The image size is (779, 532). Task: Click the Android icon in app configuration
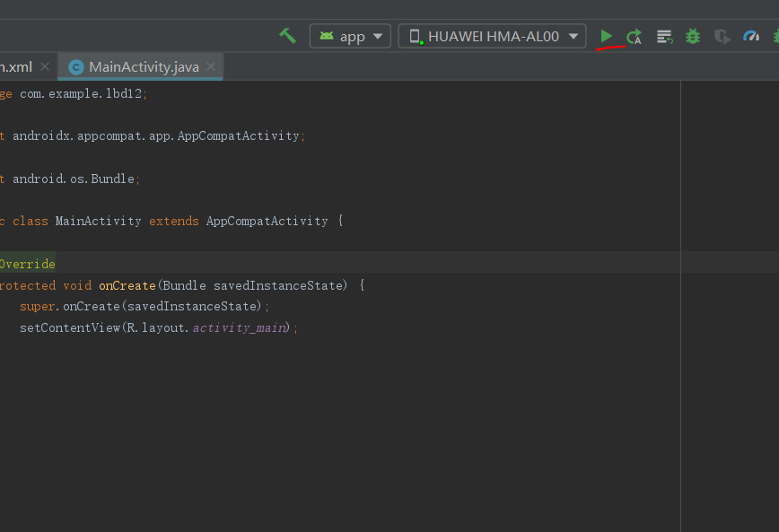327,36
